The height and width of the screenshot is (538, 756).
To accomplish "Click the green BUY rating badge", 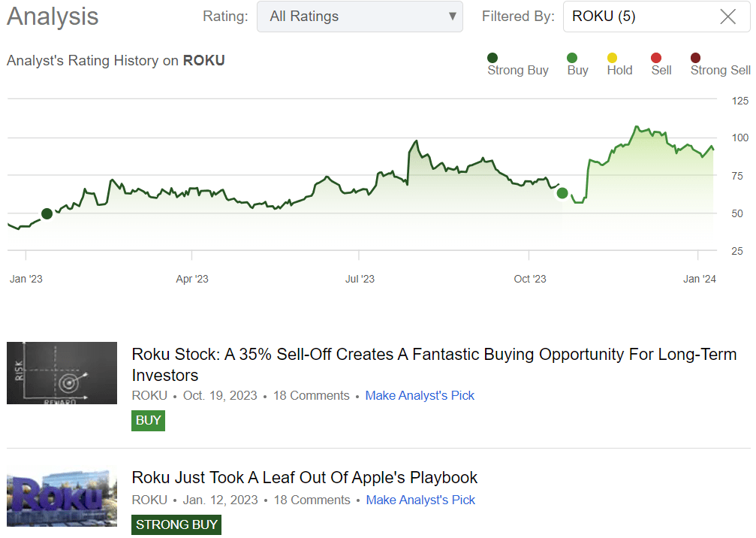I will tap(148, 420).
